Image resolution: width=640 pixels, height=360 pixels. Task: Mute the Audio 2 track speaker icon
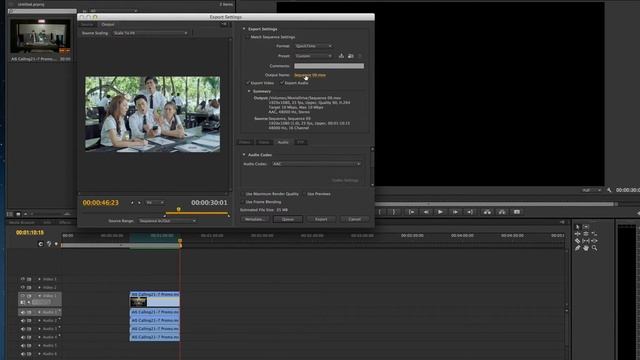tap(22, 320)
